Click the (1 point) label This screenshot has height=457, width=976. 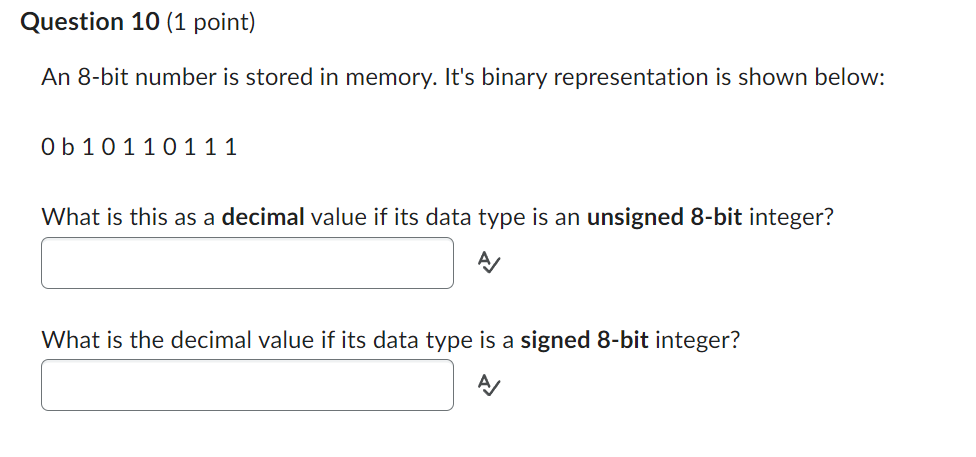pyautogui.click(x=211, y=22)
